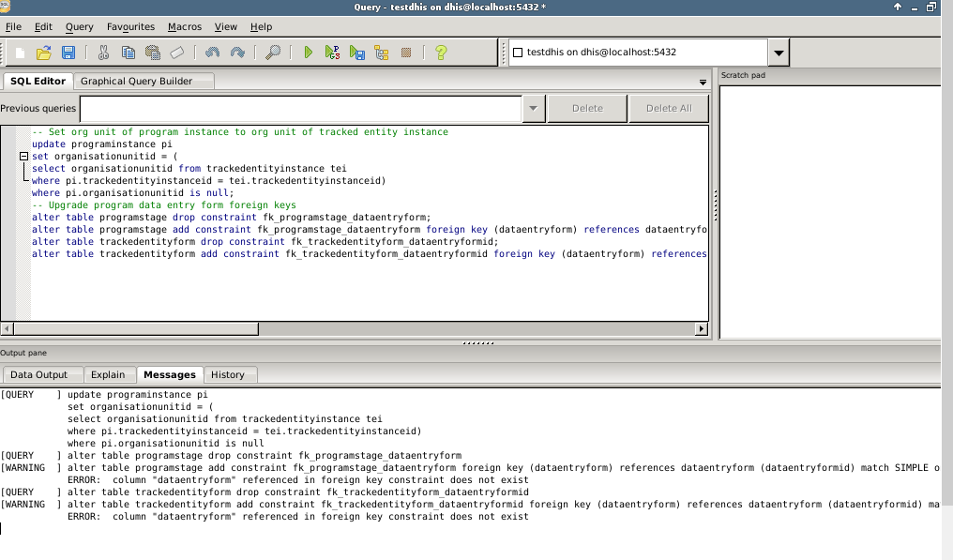
Task: Expand the database connection dropdown arrow
Action: (779, 53)
